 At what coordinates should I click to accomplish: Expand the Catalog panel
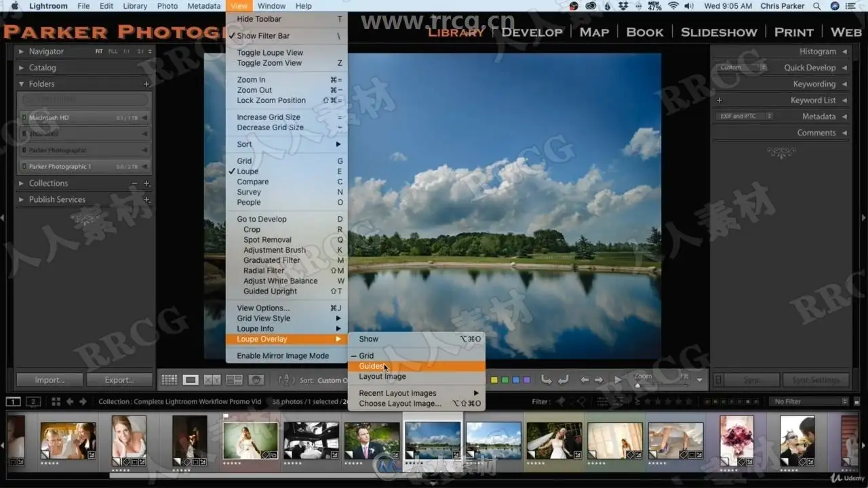coord(21,68)
